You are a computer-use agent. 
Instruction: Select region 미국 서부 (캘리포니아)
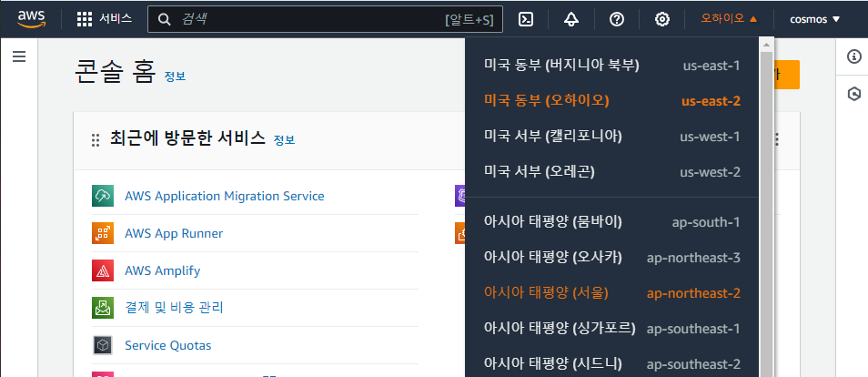coord(611,136)
